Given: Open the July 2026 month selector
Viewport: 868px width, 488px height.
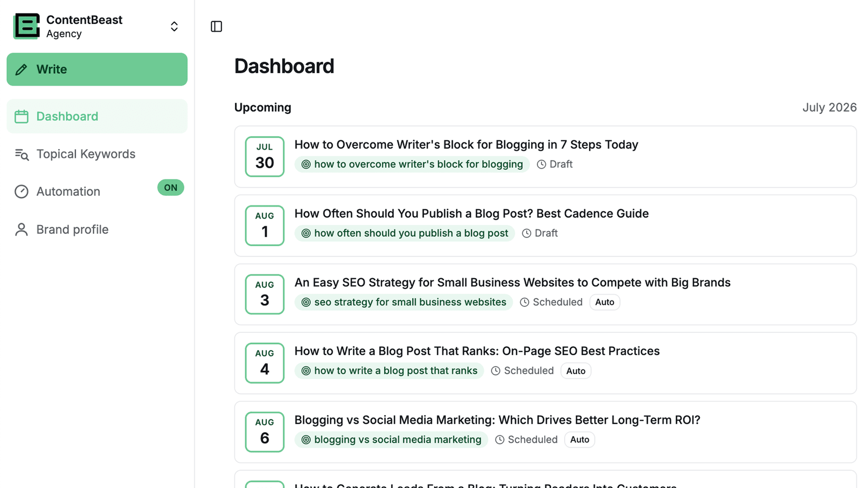Looking at the screenshot, I should [x=829, y=107].
